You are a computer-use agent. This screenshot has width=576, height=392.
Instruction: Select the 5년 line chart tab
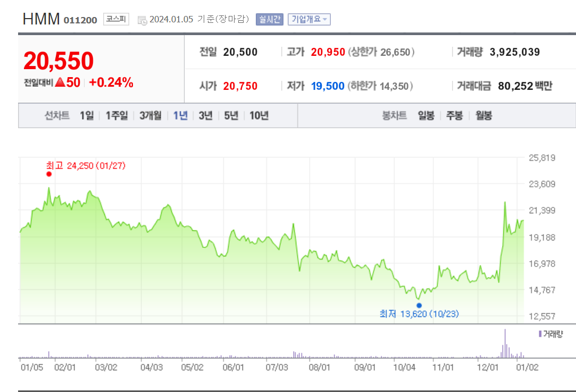tap(231, 116)
